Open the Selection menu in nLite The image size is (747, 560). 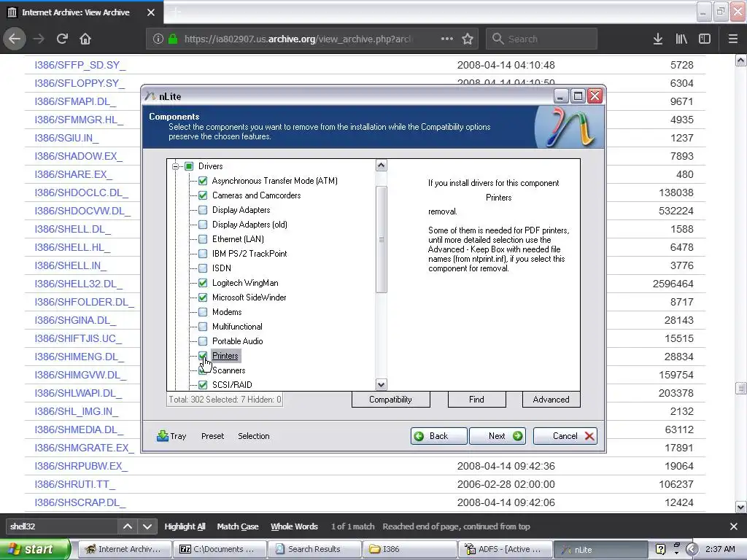tap(253, 436)
